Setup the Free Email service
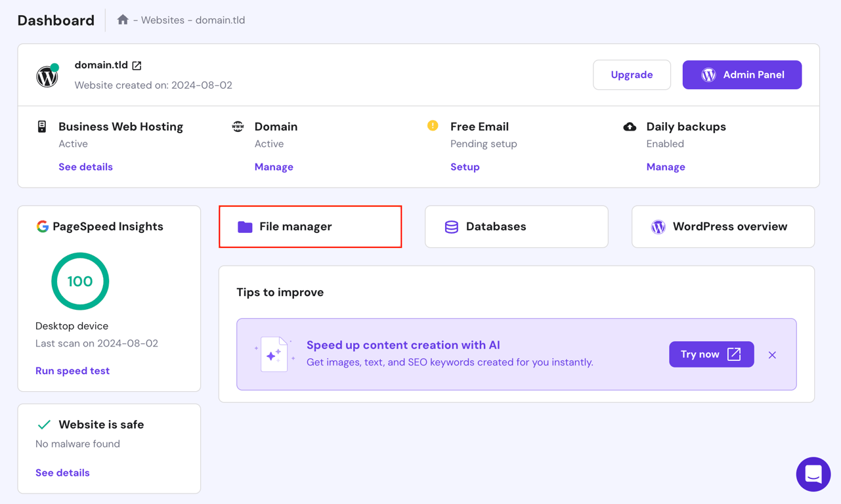This screenshot has width=841, height=504. pyautogui.click(x=465, y=167)
